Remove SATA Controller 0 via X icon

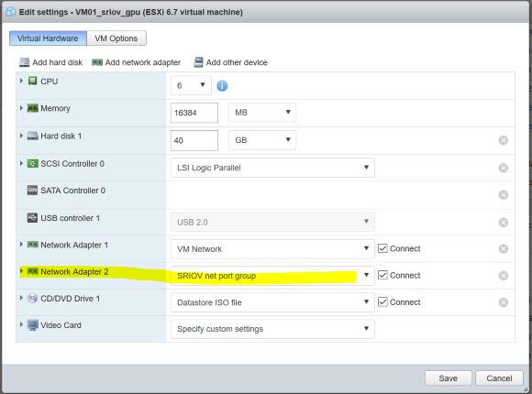[x=504, y=194]
